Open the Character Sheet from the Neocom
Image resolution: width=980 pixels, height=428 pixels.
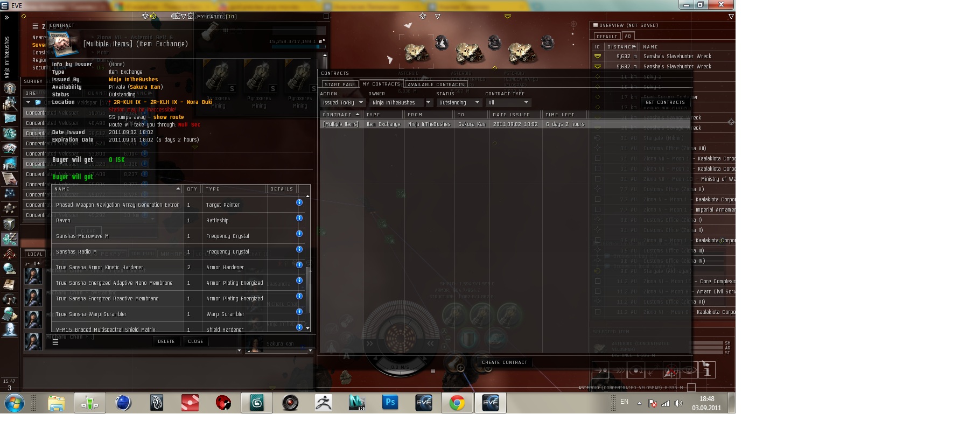coord(10,88)
